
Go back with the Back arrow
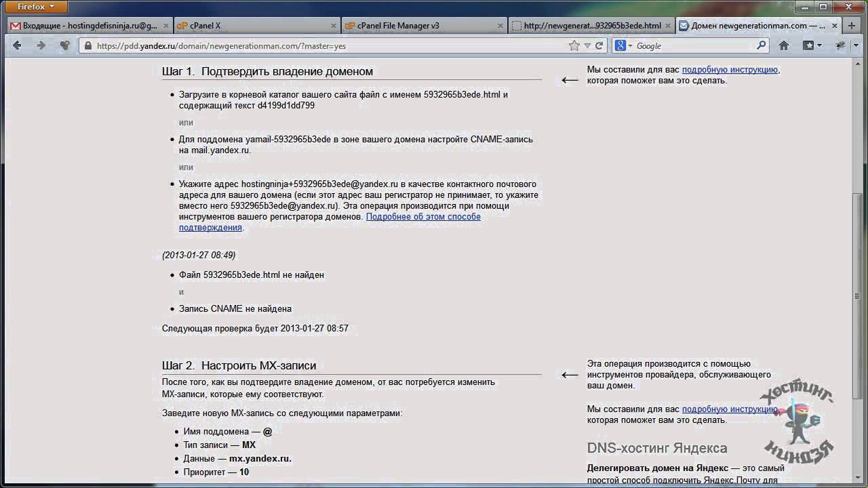coord(18,45)
